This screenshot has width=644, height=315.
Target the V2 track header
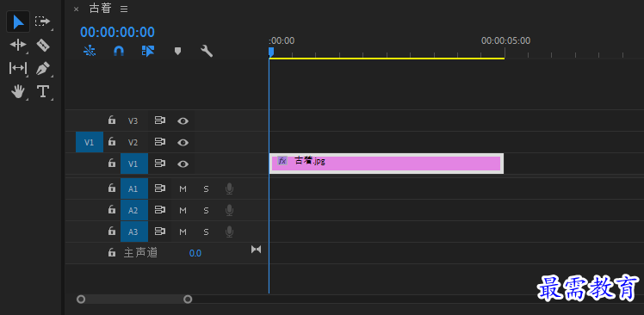[x=133, y=143]
